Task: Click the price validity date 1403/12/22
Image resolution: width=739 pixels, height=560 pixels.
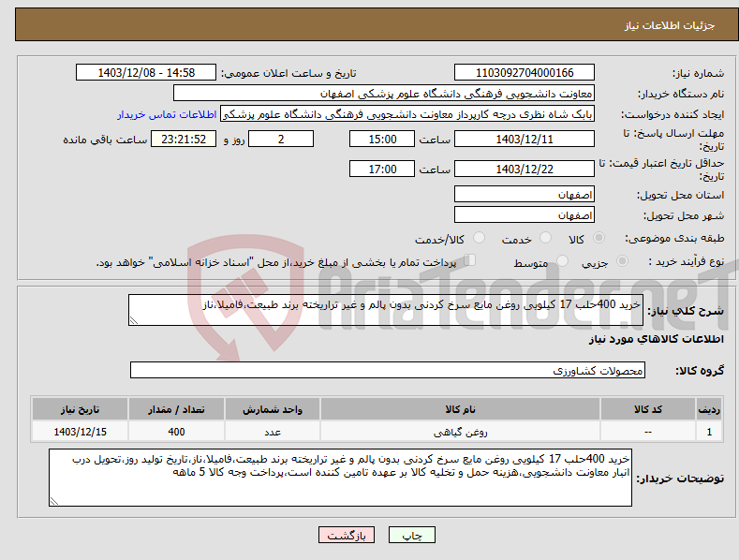Action: [525, 169]
